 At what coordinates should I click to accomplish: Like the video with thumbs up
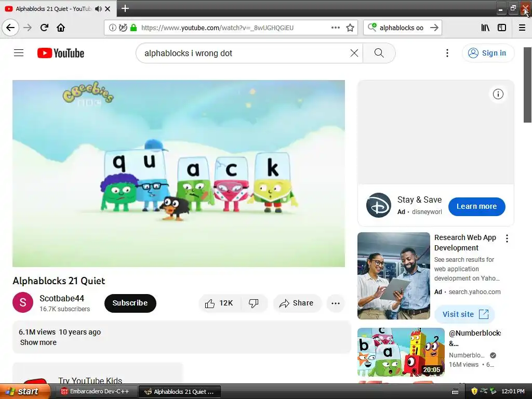pyautogui.click(x=219, y=303)
